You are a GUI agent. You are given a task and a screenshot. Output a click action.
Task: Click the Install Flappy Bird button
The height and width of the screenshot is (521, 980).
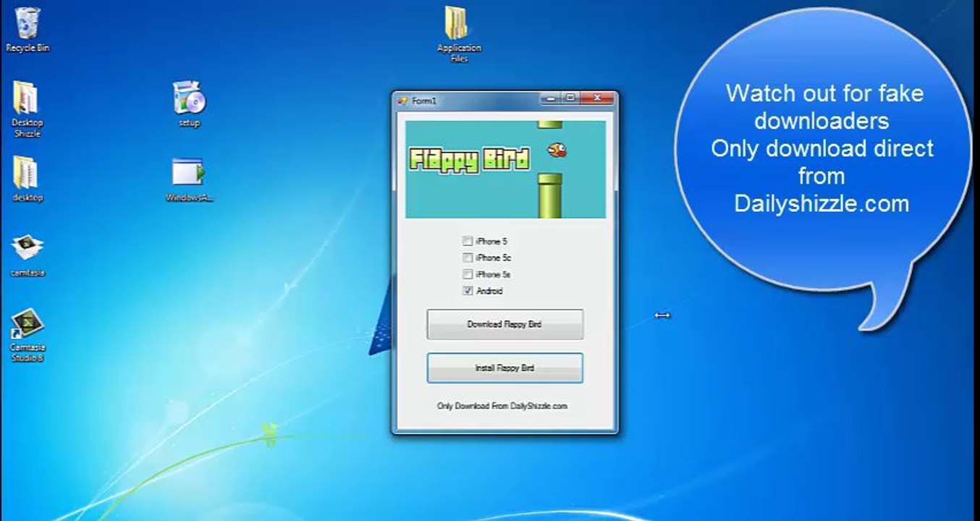504,368
